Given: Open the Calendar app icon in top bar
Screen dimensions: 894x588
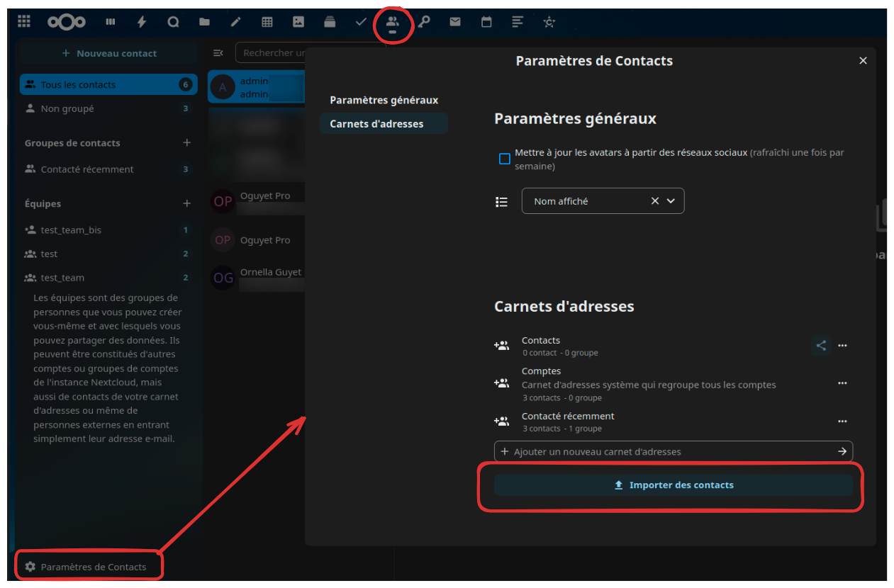Looking at the screenshot, I should [x=486, y=22].
